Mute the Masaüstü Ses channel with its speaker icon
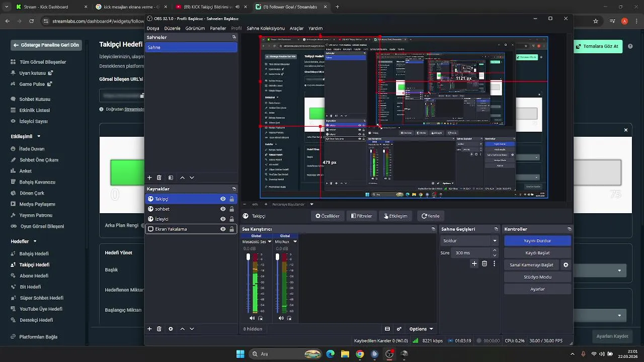 [x=252, y=318]
